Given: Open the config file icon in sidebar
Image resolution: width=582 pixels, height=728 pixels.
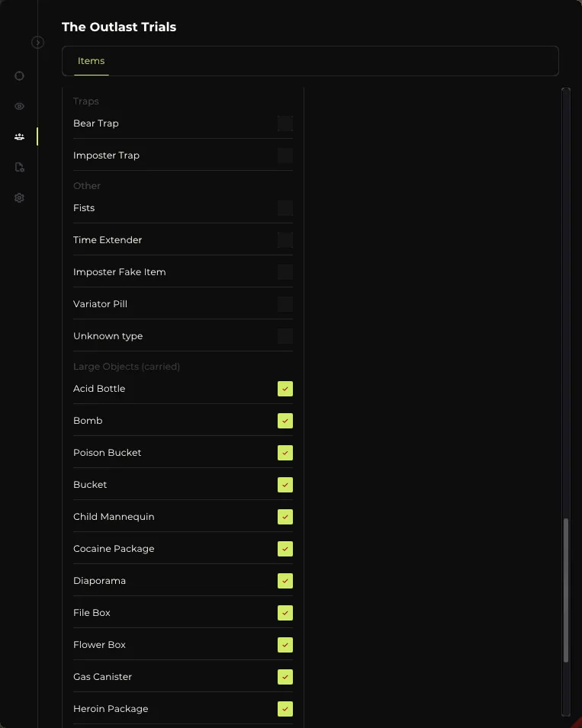Looking at the screenshot, I should (x=20, y=167).
